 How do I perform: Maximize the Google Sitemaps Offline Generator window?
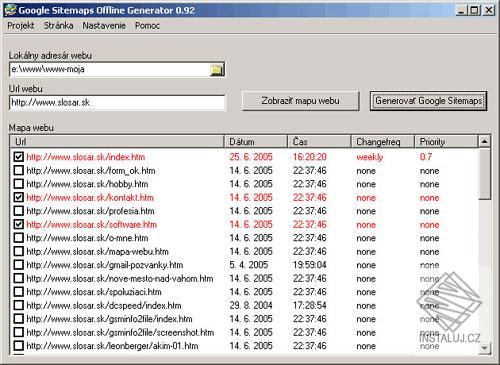474,10
